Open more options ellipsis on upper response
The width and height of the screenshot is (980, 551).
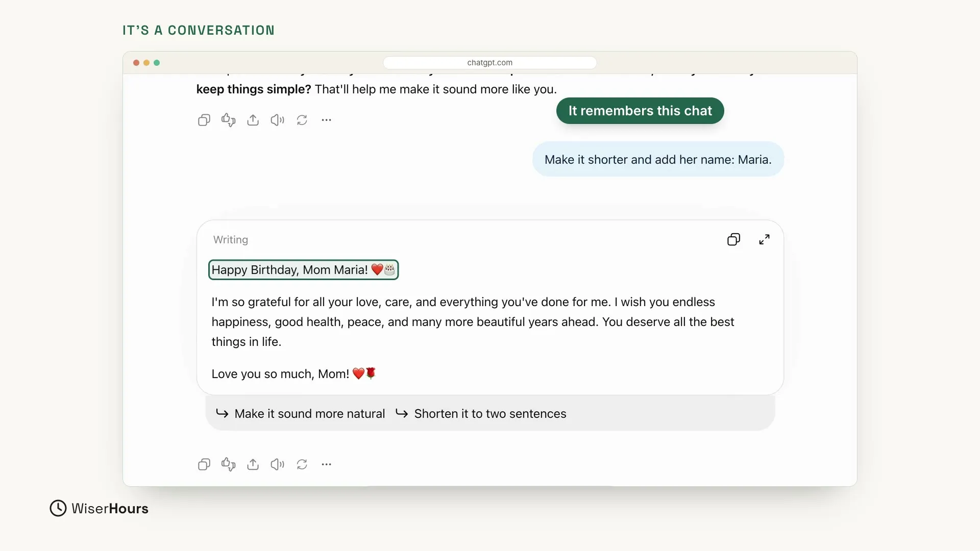click(x=327, y=120)
